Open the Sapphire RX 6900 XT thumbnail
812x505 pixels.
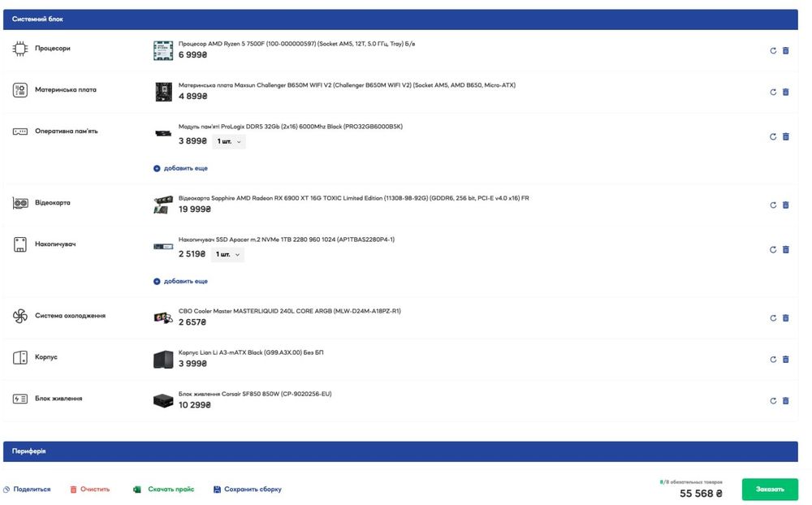coord(163,205)
